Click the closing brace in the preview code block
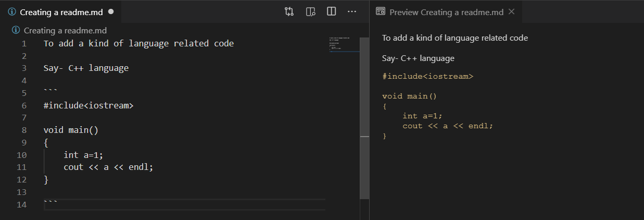The height and width of the screenshot is (220, 644). [x=385, y=136]
